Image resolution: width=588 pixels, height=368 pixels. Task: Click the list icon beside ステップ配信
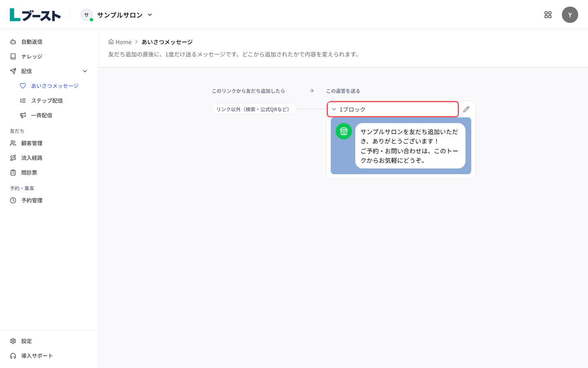pyautogui.click(x=23, y=101)
